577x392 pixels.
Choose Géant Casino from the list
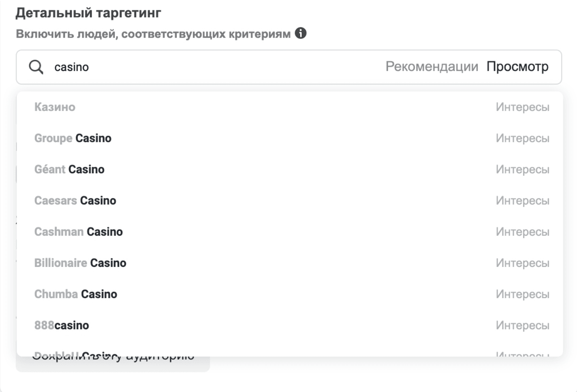click(290, 169)
